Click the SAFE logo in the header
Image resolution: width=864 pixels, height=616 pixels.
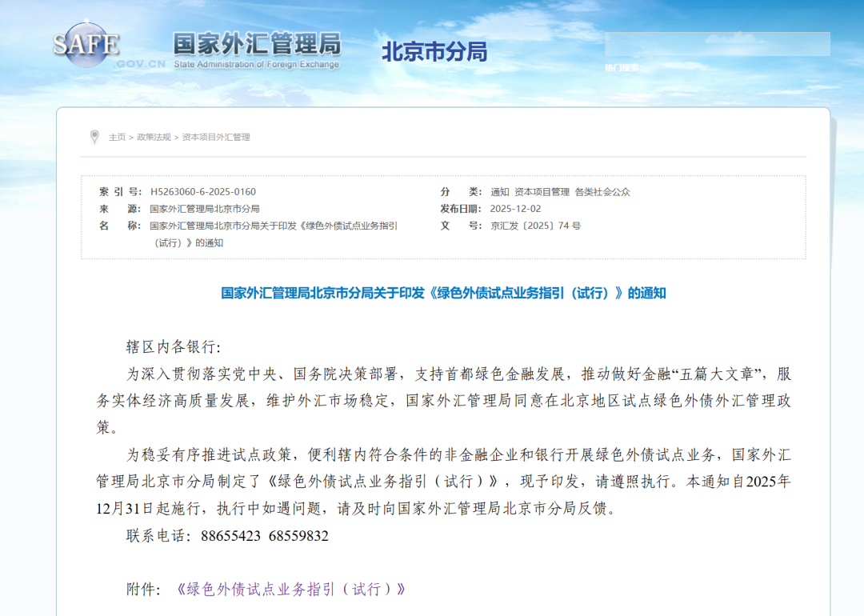click(x=86, y=46)
